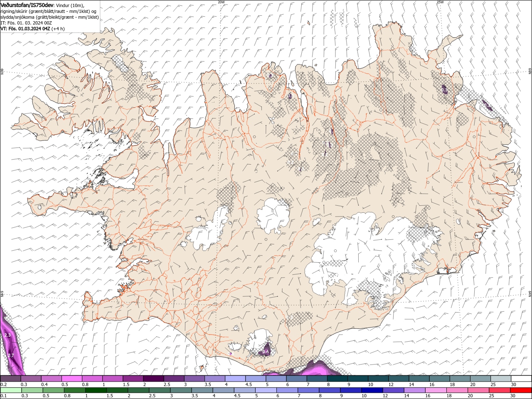This screenshot has height=399, width=532.
Task: Click the 15W longitude label
Action: (x=440, y=2)
